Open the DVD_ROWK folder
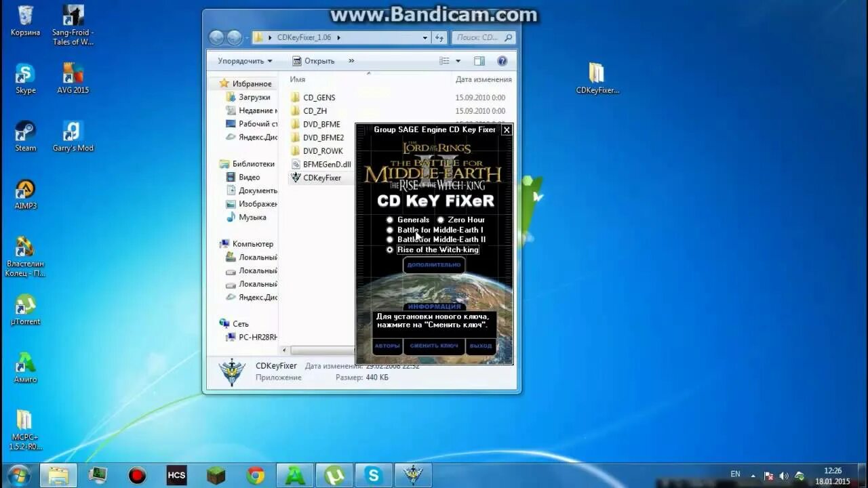The height and width of the screenshot is (488, 868). click(323, 151)
